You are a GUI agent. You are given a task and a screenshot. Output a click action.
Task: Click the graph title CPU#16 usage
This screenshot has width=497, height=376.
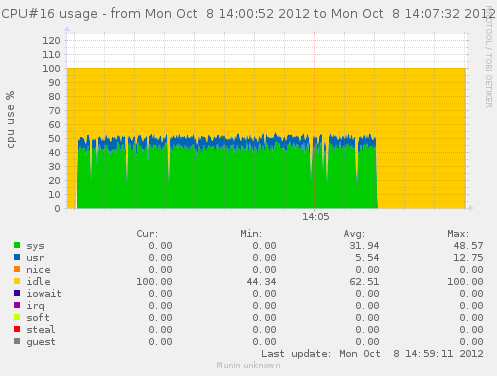click(x=50, y=14)
